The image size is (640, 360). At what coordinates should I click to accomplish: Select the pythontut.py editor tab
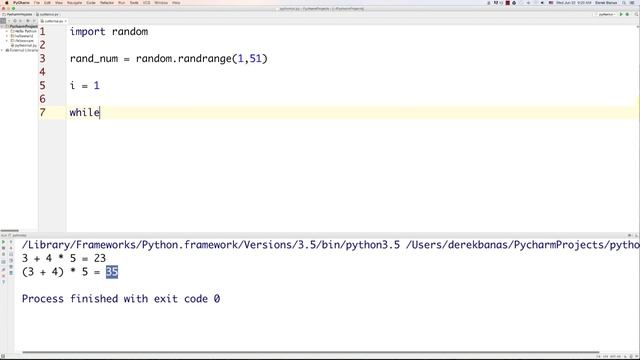pyautogui.click(x=53, y=21)
